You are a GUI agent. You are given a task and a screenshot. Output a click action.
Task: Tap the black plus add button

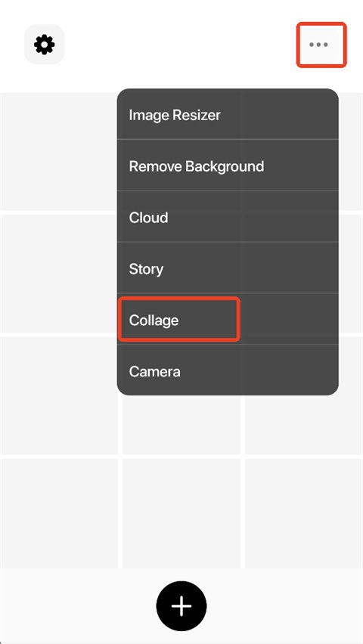pos(181,606)
